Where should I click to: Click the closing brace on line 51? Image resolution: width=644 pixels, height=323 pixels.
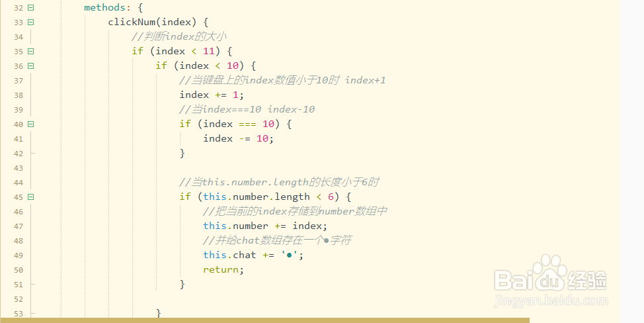click(182, 285)
